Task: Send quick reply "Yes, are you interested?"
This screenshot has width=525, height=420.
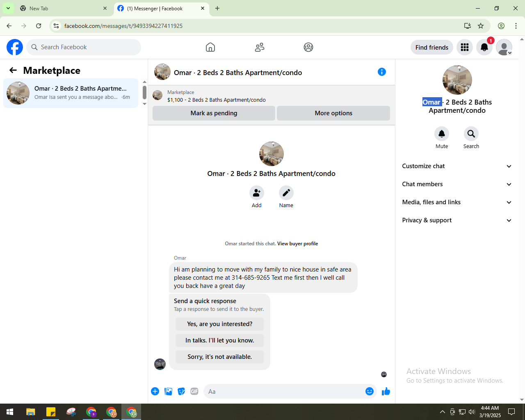Action: click(220, 324)
